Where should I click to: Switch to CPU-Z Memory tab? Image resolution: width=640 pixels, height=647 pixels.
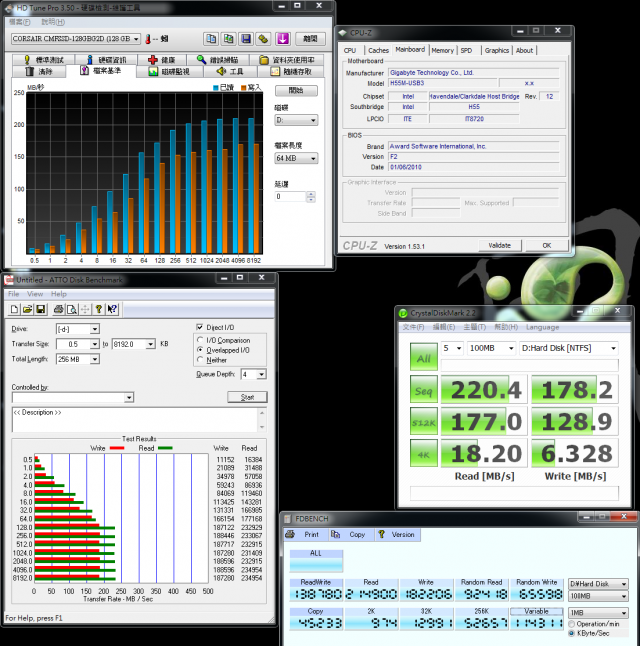[x=442, y=50]
